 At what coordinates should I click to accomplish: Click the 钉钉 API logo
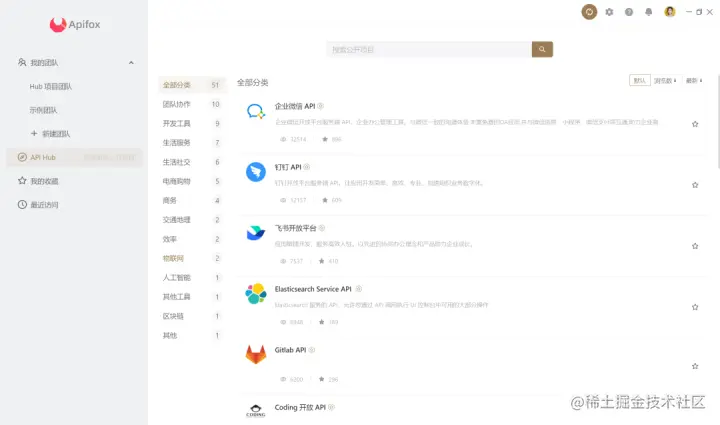coord(256,172)
